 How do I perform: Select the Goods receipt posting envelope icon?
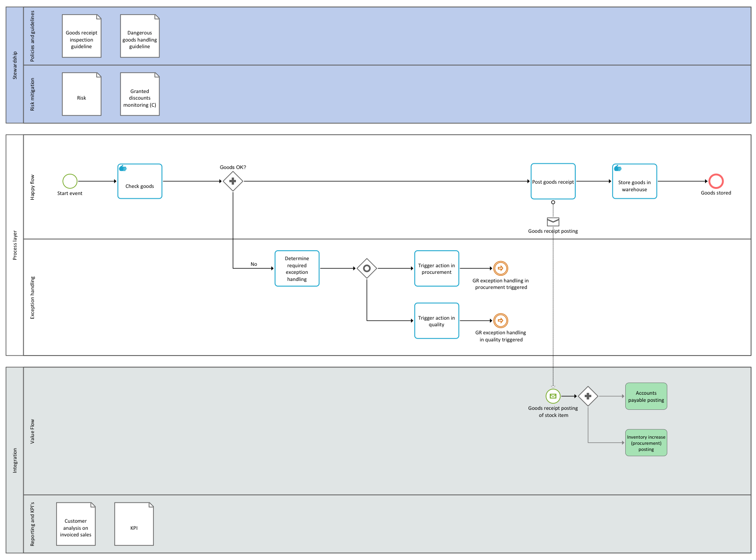553,221
